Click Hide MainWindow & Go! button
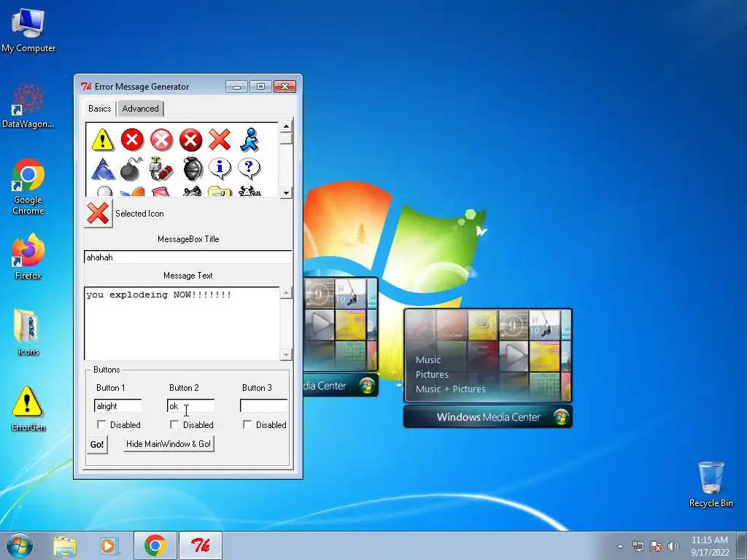 (169, 444)
